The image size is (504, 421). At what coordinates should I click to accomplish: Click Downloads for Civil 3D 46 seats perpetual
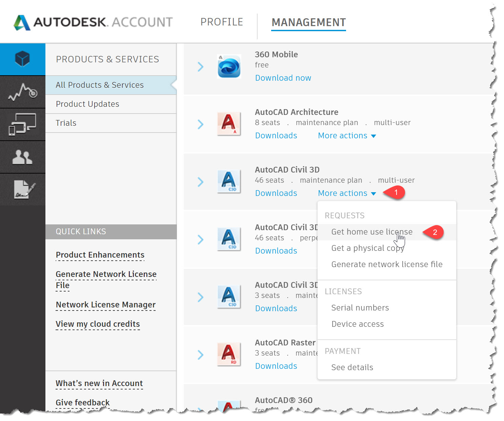pyautogui.click(x=276, y=251)
